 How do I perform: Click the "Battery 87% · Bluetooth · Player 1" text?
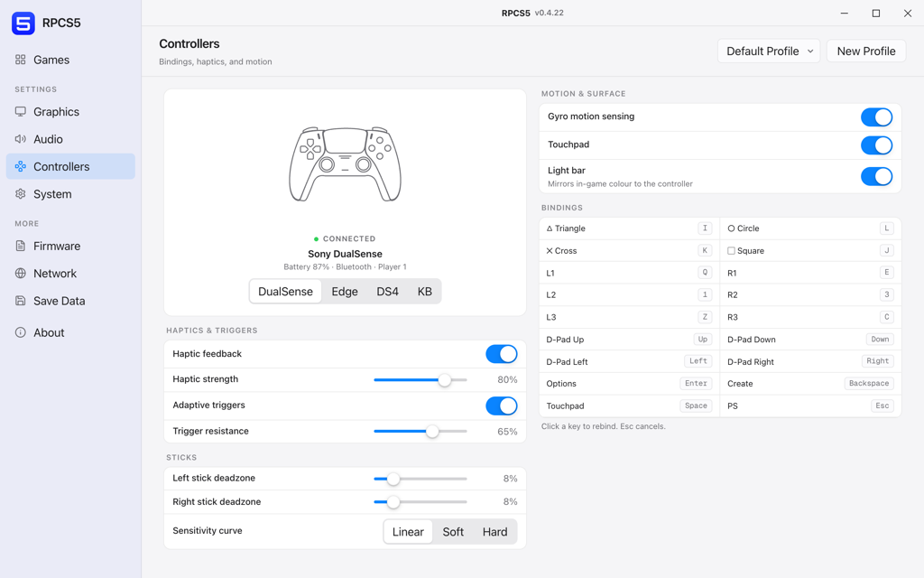click(345, 266)
